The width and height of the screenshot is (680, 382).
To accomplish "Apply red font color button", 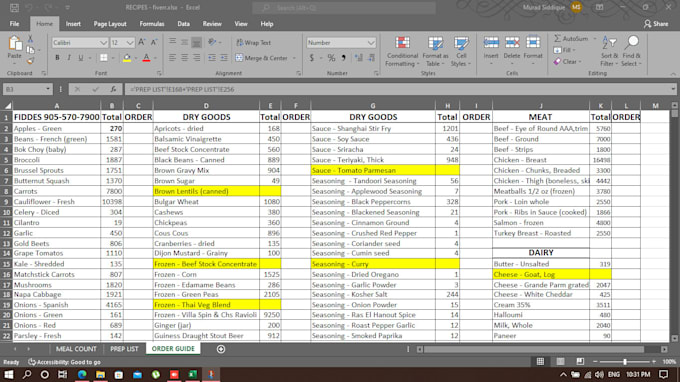I will (146, 58).
